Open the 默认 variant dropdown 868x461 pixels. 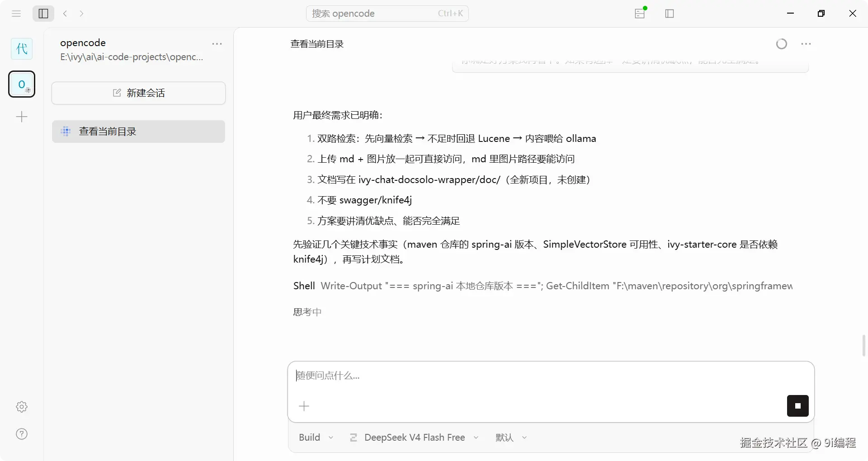511,437
